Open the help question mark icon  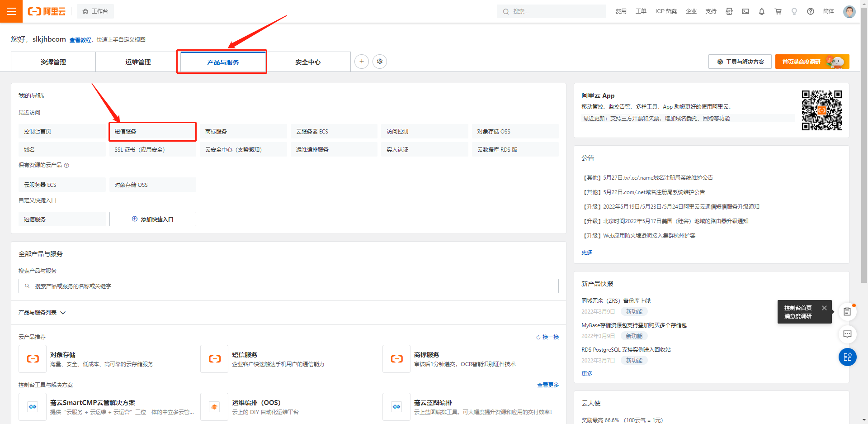point(811,11)
